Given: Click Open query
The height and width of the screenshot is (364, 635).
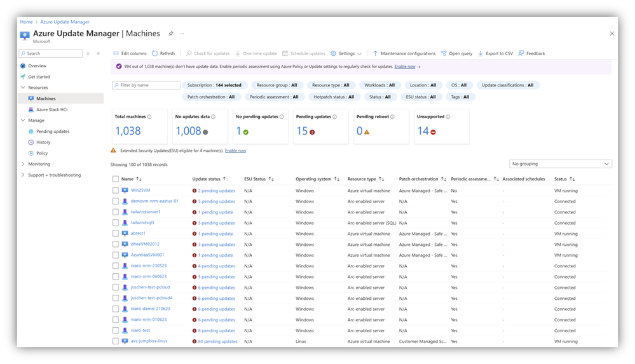Looking at the screenshot, I should click(x=456, y=53).
